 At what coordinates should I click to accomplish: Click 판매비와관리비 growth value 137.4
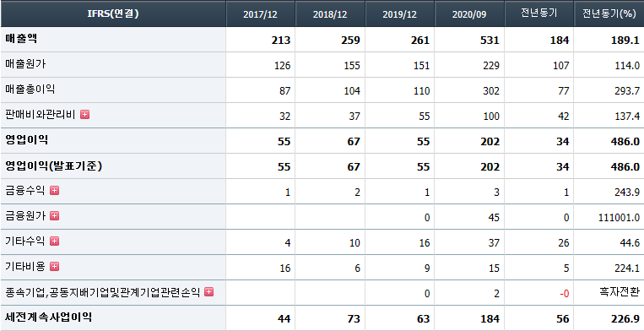click(x=627, y=117)
